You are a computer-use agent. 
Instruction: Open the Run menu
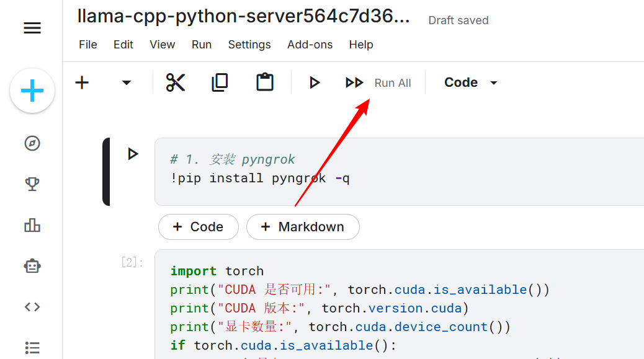tap(201, 44)
